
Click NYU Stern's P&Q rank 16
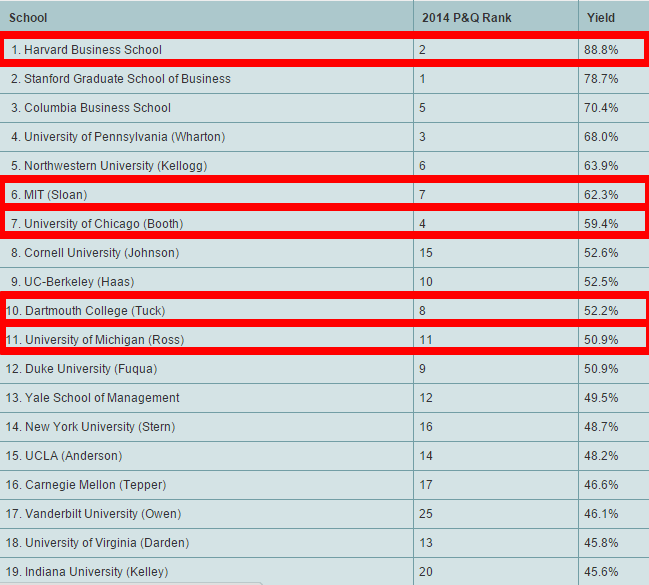coord(426,426)
